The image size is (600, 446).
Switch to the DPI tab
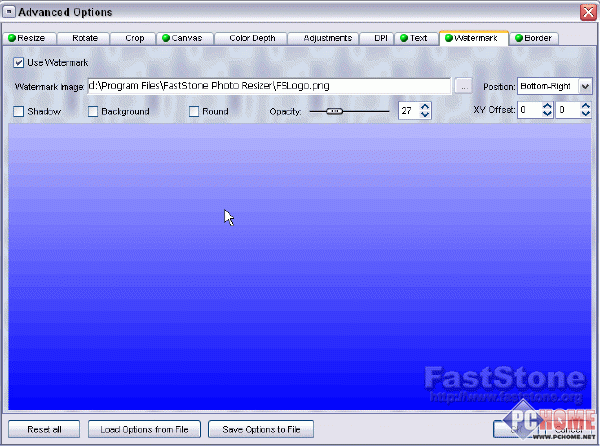pos(378,38)
